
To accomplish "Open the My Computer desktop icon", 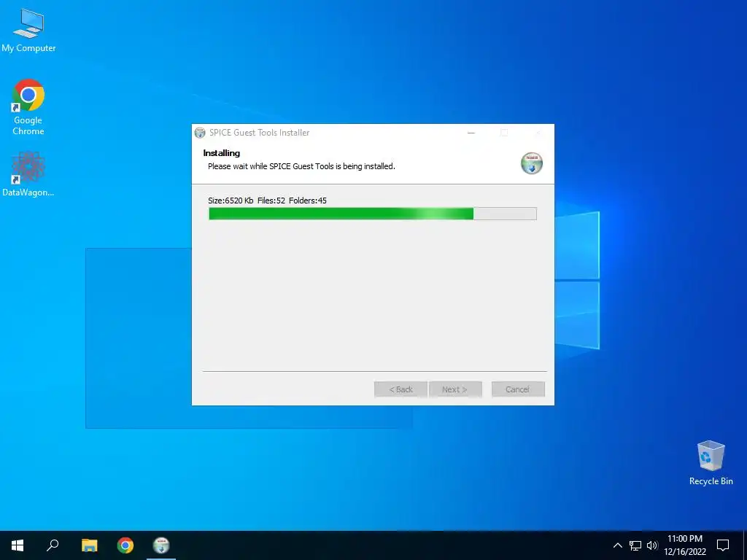I will pos(28,30).
